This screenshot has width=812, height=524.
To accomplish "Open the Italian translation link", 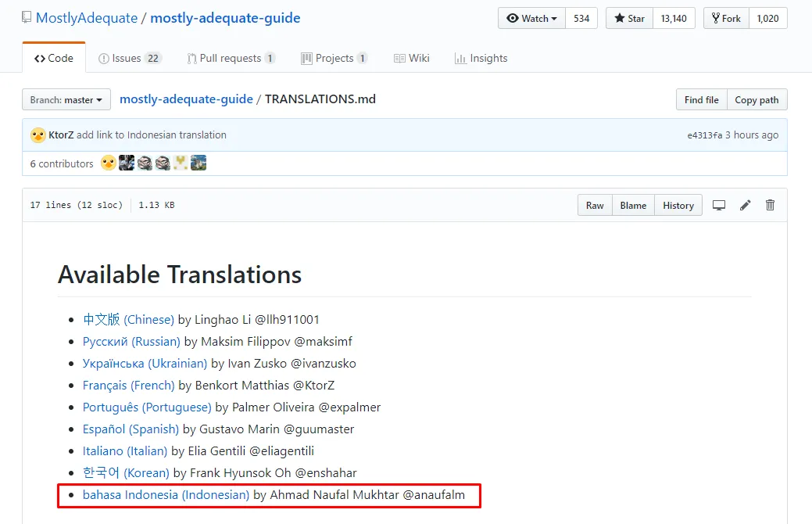I will click(125, 451).
